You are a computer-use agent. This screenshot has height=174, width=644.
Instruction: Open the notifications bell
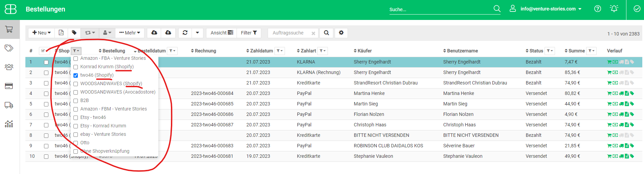[x=614, y=9]
